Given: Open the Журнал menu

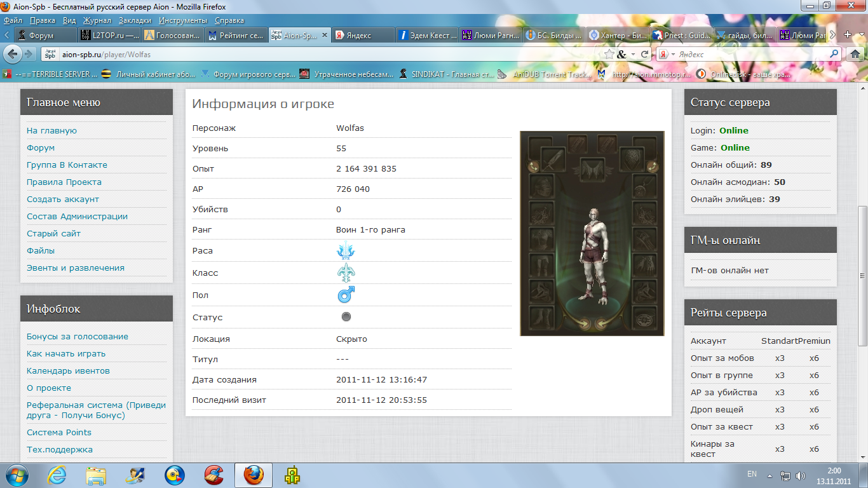Looking at the screenshot, I should click(x=97, y=20).
